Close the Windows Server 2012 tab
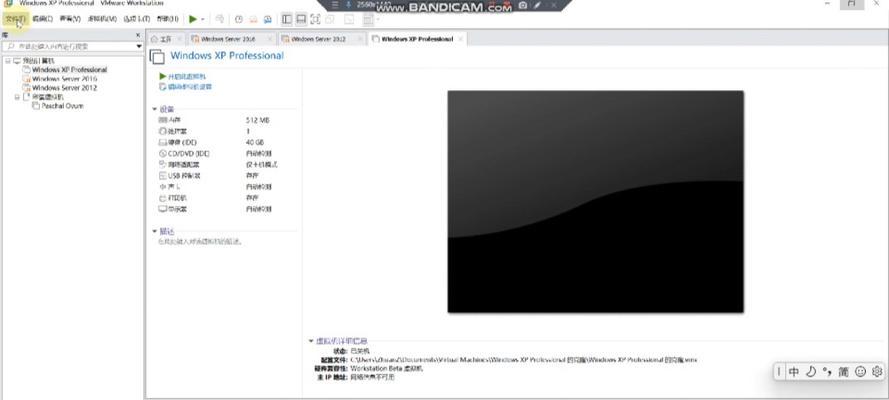The width and height of the screenshot is (889, 400). click(360, 39)
